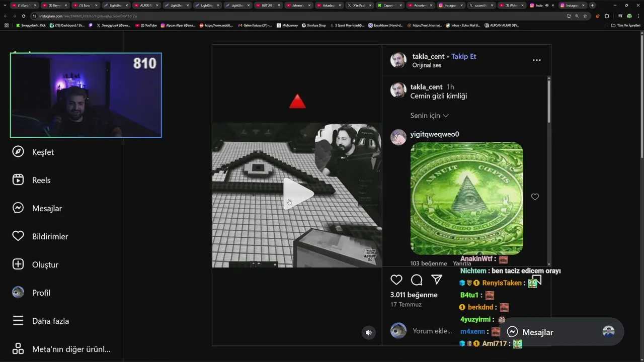The height and width of the screenshot is (362, 644).
Task: Open the Tüm Yer İşaretleri folder
Action: coord(625,25)
